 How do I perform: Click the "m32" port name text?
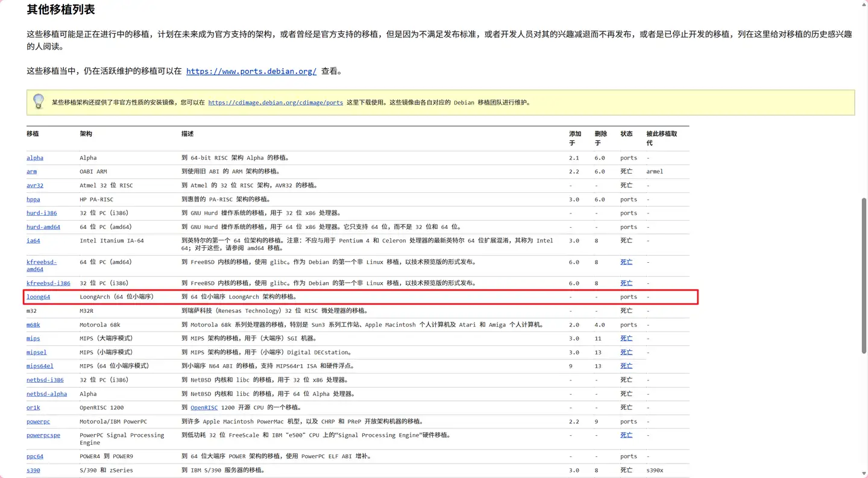coord(31,311)
